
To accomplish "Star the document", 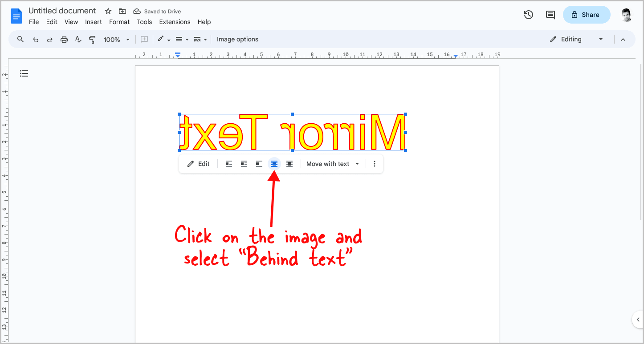I will pos(107,11).
